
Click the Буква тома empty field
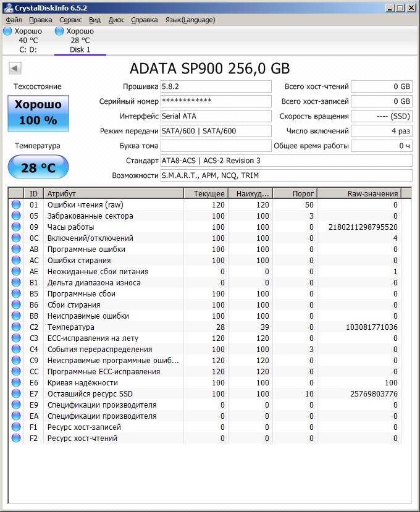coord(216,146)
